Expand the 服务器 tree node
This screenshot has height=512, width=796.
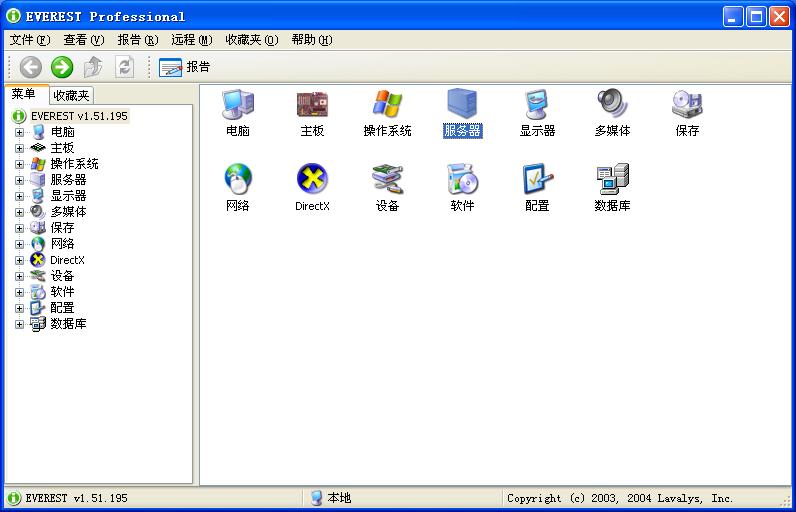[19, 180]
